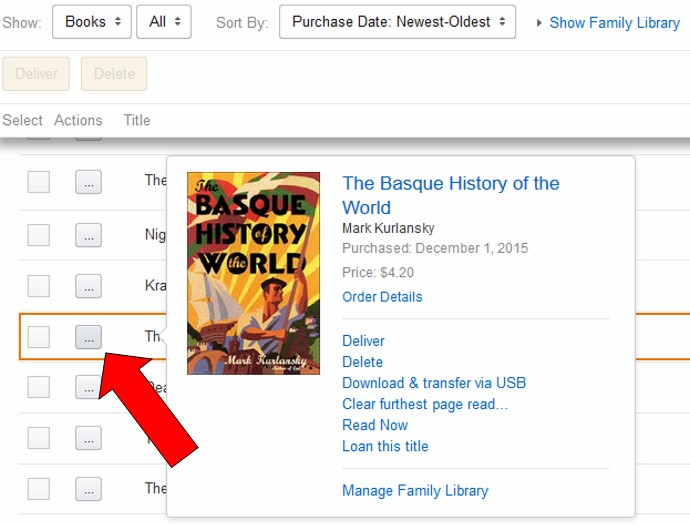690x524 pixels.
Task: Click the Actions column header
Action: point(78,120)
